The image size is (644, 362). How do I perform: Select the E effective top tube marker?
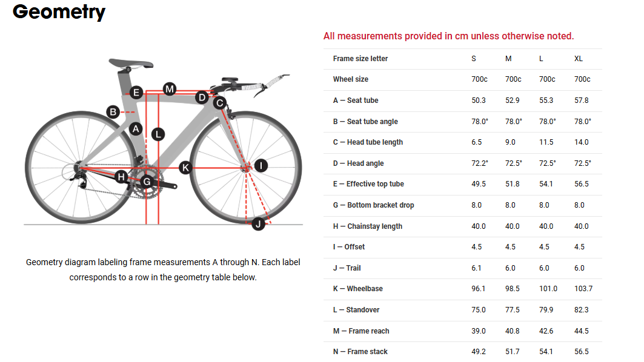[136, 93]
